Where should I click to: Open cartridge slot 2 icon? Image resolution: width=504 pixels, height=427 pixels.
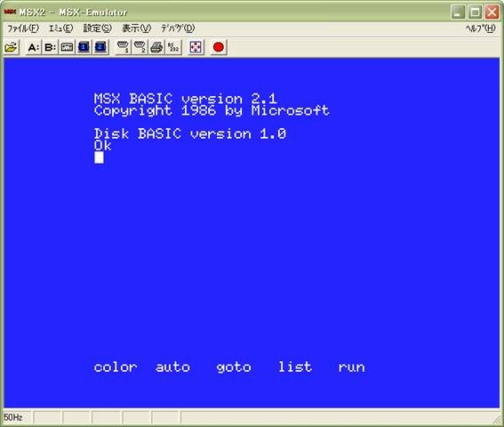click(x=100, y=48)
